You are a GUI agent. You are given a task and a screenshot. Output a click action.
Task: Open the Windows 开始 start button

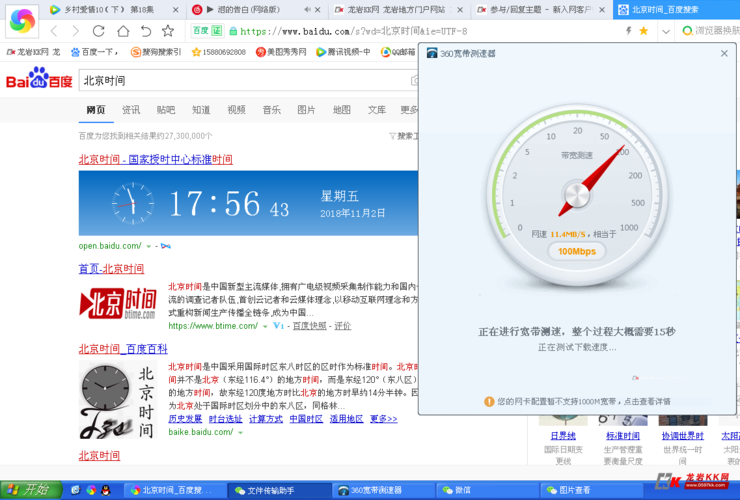[x=31, y=490]
